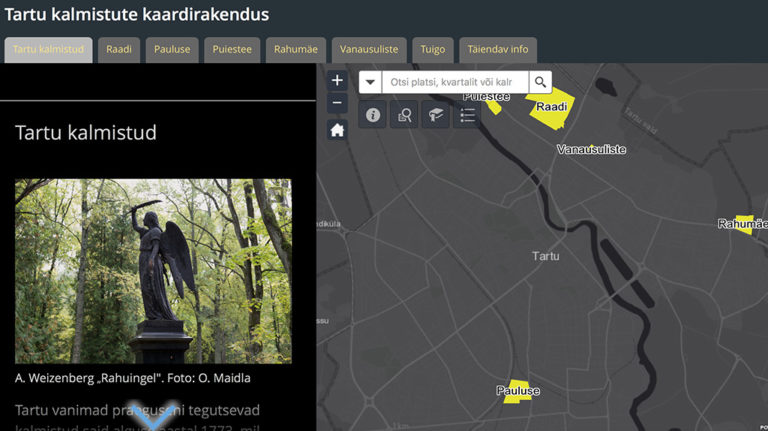
Task: Zoom out with the minus button
Action: 337,103
